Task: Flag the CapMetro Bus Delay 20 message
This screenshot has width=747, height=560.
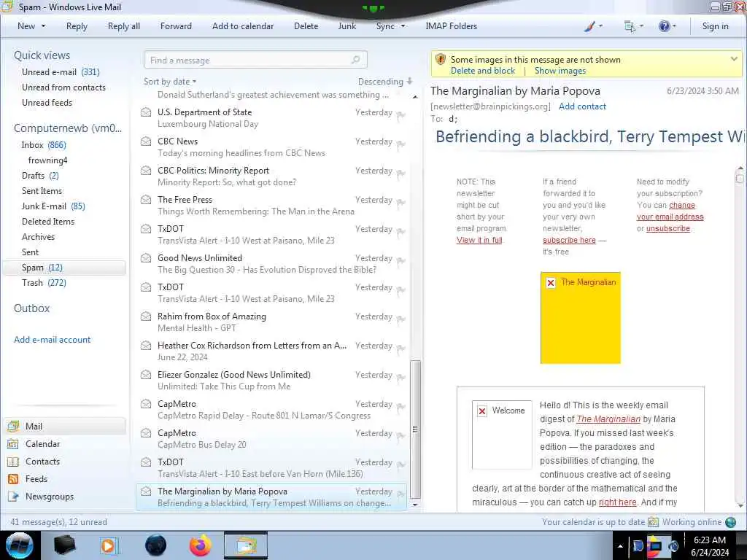Action: [x=400, y=436]
